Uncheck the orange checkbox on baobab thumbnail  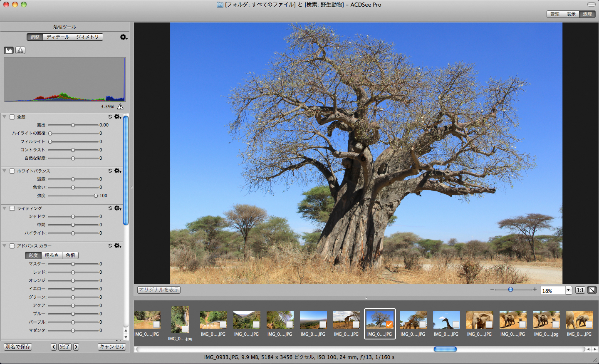[x=389, y=324]
